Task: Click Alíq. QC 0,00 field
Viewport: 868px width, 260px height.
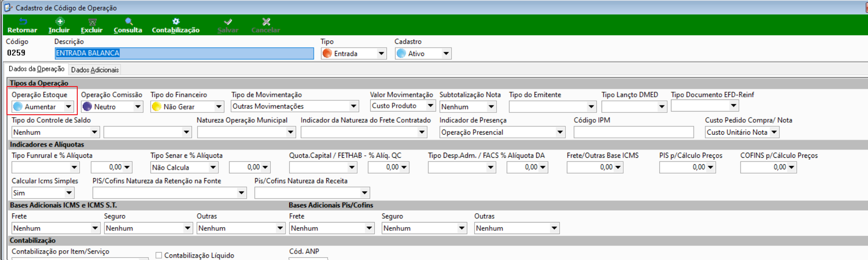Action: pos(389,167)
